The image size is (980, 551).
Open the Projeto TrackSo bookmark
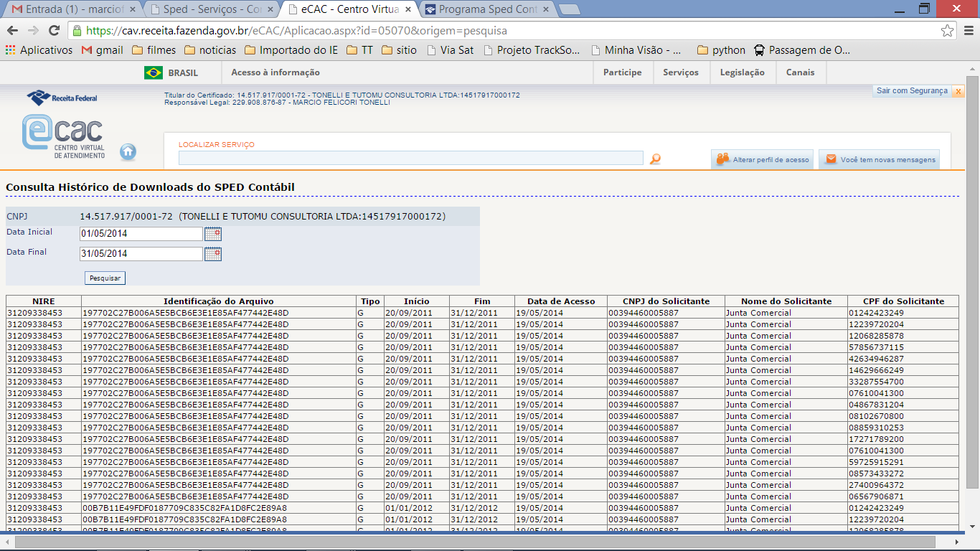(x=532, y=50)
